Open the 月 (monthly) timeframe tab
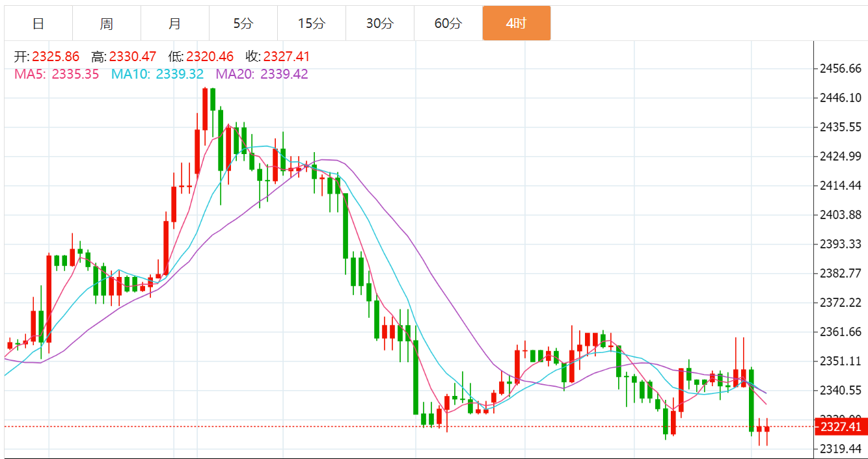The image size is (868, 459). pos(175,24)
